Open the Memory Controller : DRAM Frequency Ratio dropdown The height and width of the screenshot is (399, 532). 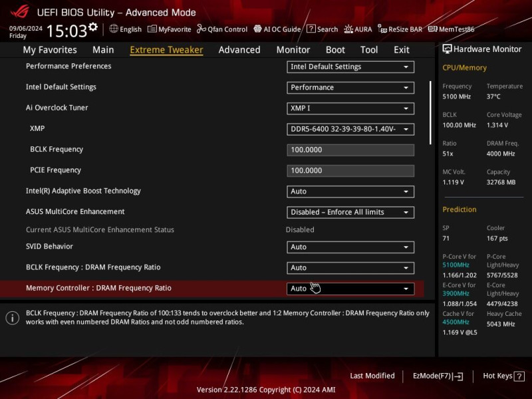(x=350, y=289)
